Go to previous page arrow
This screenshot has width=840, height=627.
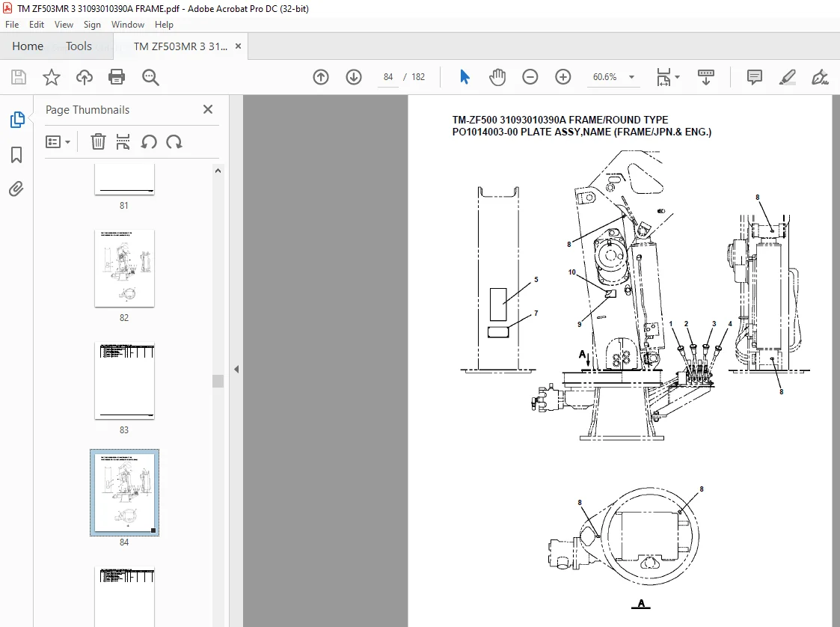coord(321,77)
